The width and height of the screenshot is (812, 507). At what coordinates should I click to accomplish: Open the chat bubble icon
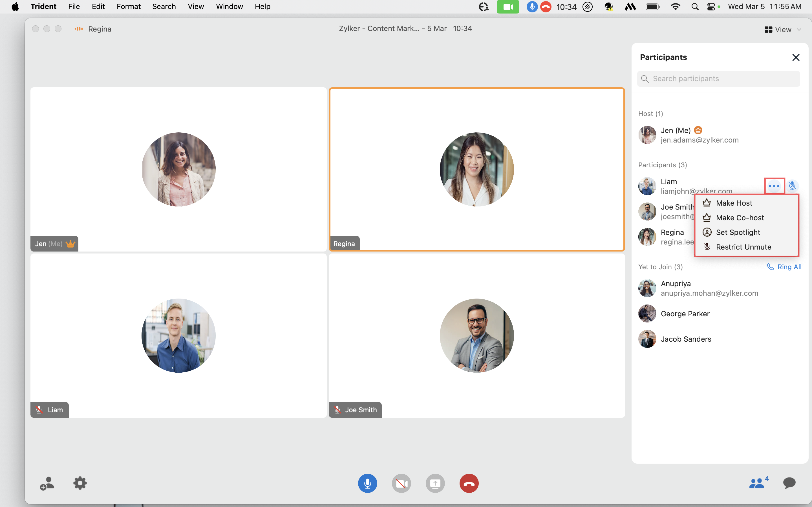789,483
